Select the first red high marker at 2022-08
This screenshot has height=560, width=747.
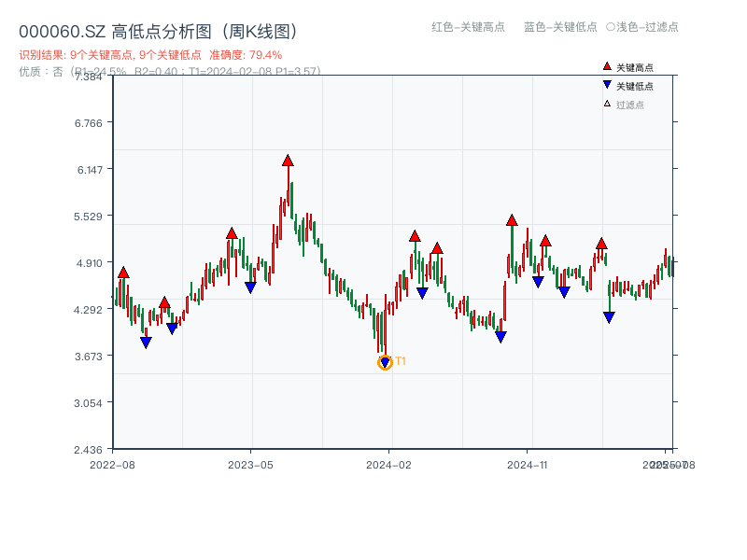point(123,273)
